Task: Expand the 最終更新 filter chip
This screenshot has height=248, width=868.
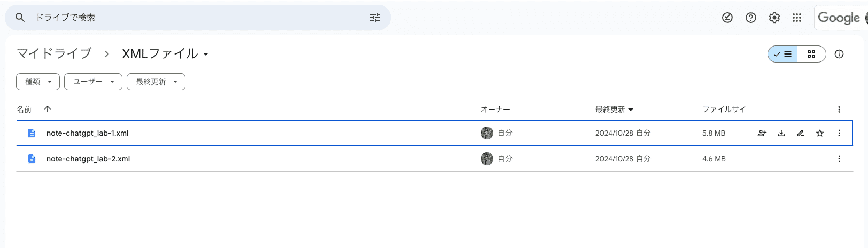Action: [156, 82]
